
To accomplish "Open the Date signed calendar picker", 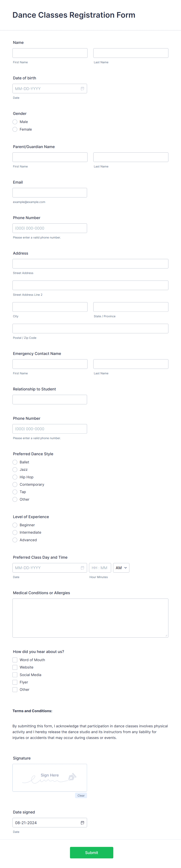I will pyautogui.click(x=82, y=823).
